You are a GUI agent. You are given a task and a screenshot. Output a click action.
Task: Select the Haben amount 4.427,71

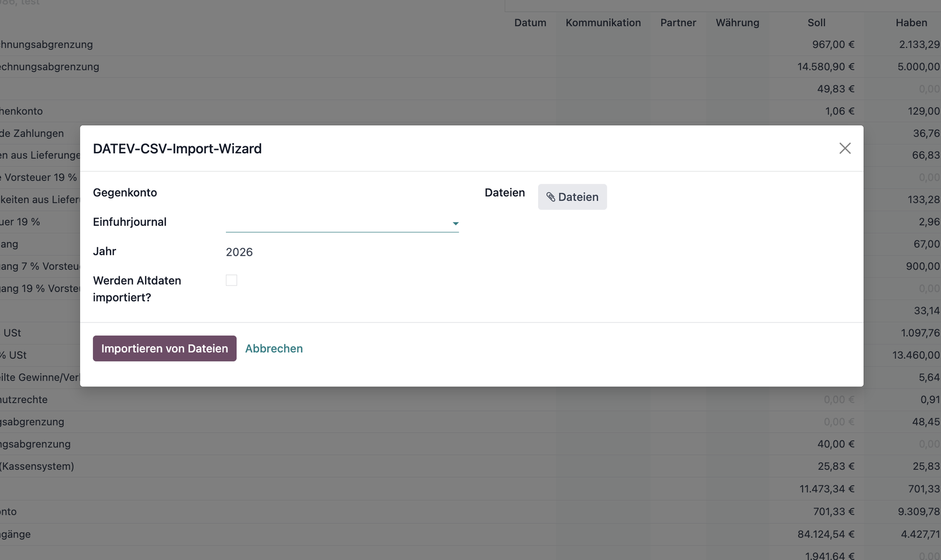pos(920,534)
